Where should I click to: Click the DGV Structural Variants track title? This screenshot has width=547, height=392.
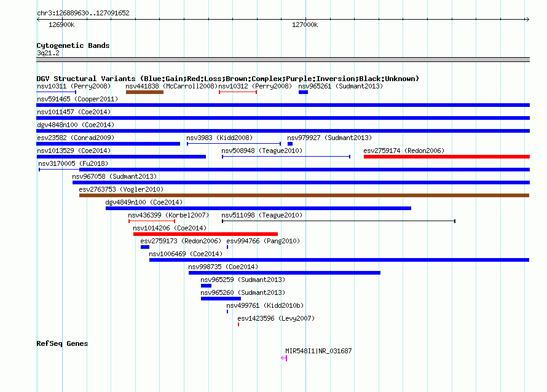coord(228,79)
